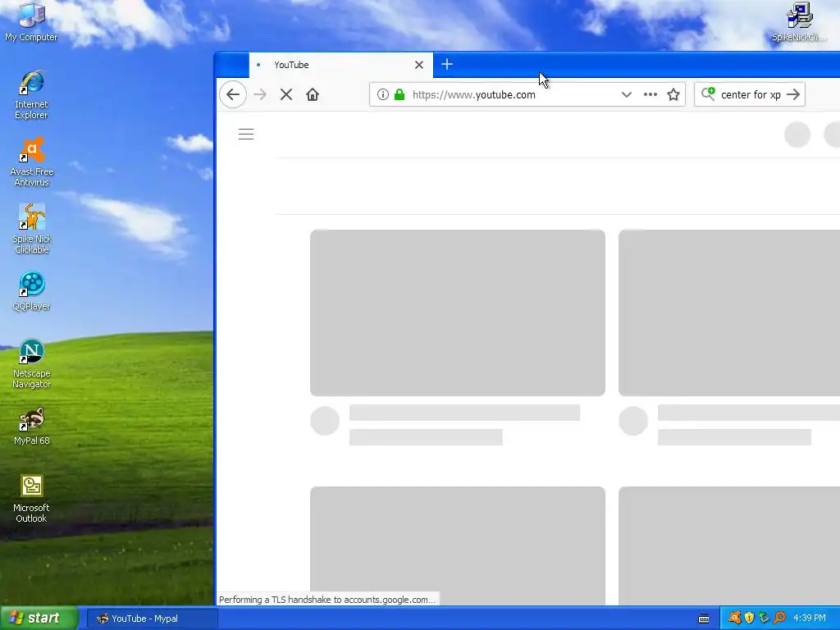Stop loading the YouTube page
The width and height of the screenshot is (840, 630).
pos(286,95)
